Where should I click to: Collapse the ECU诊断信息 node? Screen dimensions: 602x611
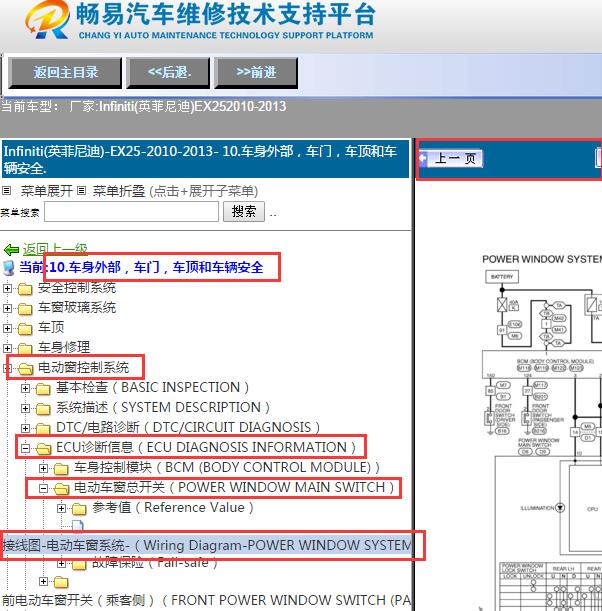pos(25,448)
